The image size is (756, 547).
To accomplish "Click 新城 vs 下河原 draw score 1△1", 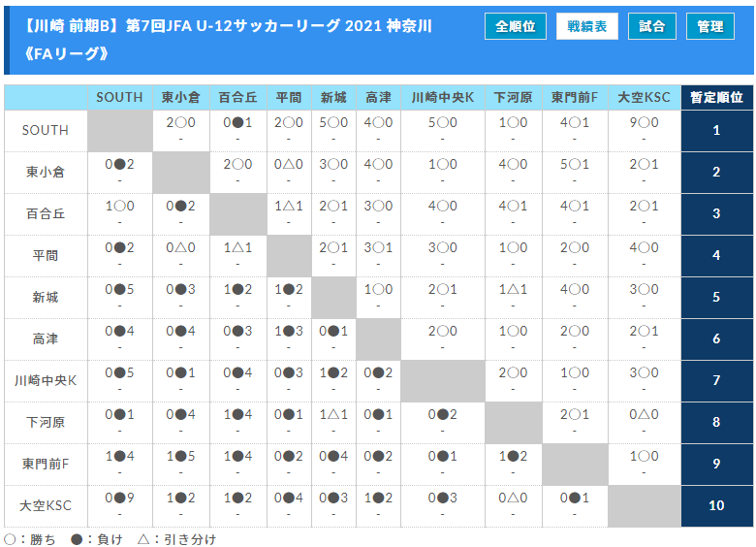I will 513,289.
